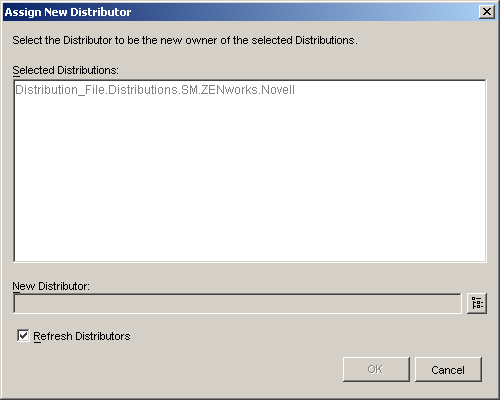Viewport: 500px width, 400px height.
Task: Toggle the checkmark beside Refresh Distributors
Action: 23,336
